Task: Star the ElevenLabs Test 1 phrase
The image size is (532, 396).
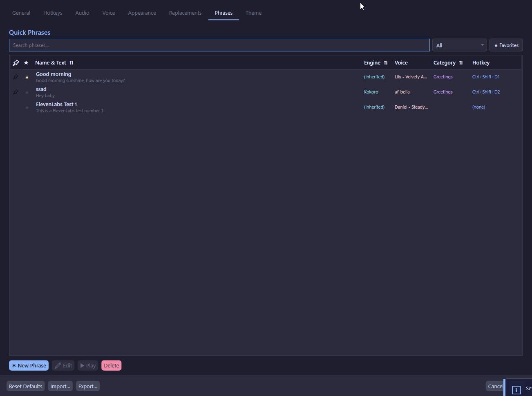Action: click(27, 107)
